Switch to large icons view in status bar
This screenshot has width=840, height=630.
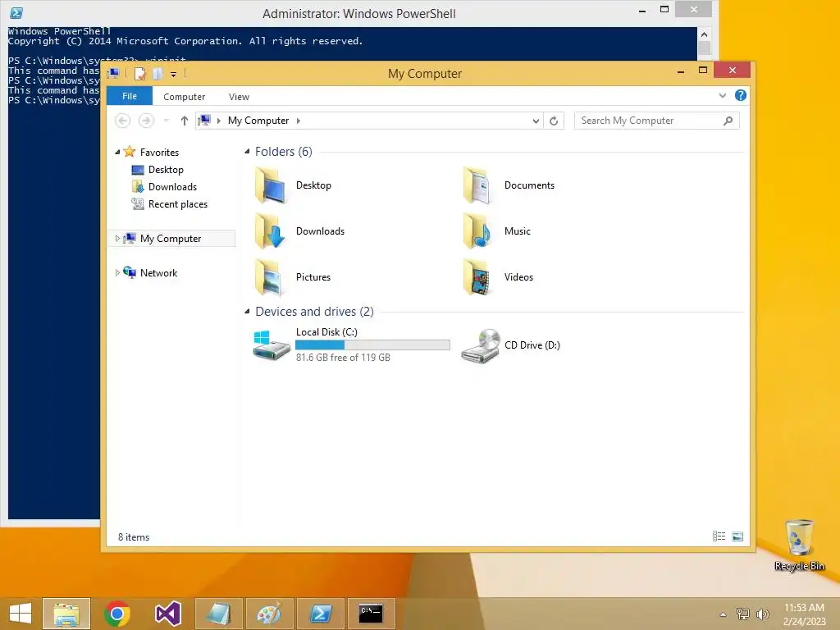pyautogui.click(x=737, y=536)
